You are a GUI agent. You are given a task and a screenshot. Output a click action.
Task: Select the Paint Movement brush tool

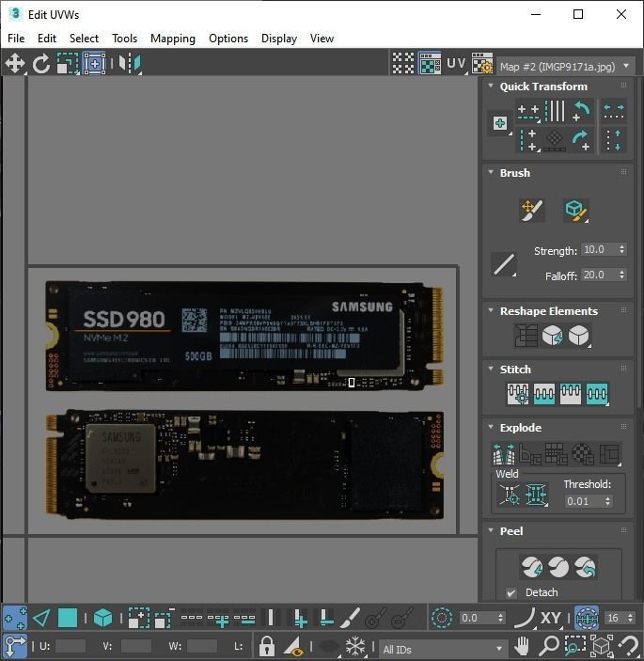point(532,210)
